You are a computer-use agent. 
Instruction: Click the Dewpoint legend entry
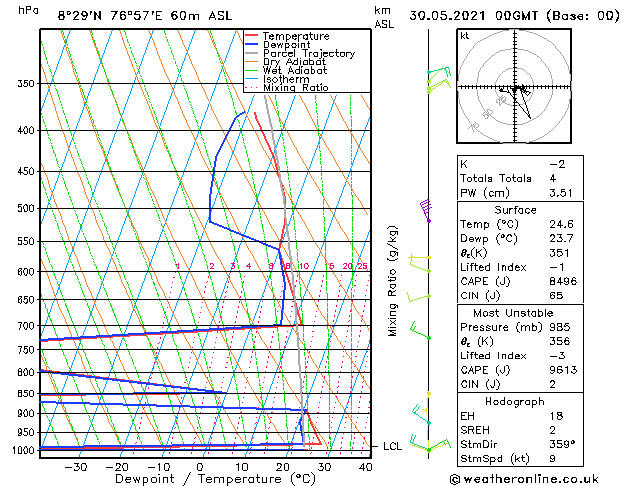[x=286, y=45]
